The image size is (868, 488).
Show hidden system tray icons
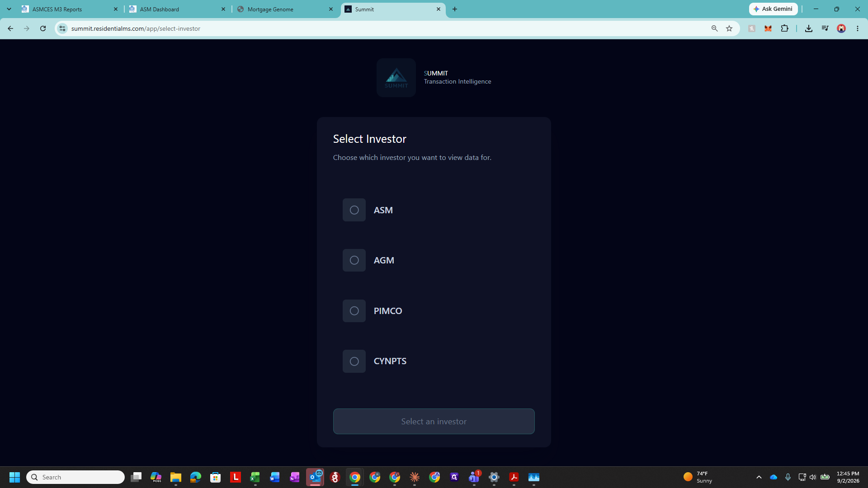[x=759, y=477]
